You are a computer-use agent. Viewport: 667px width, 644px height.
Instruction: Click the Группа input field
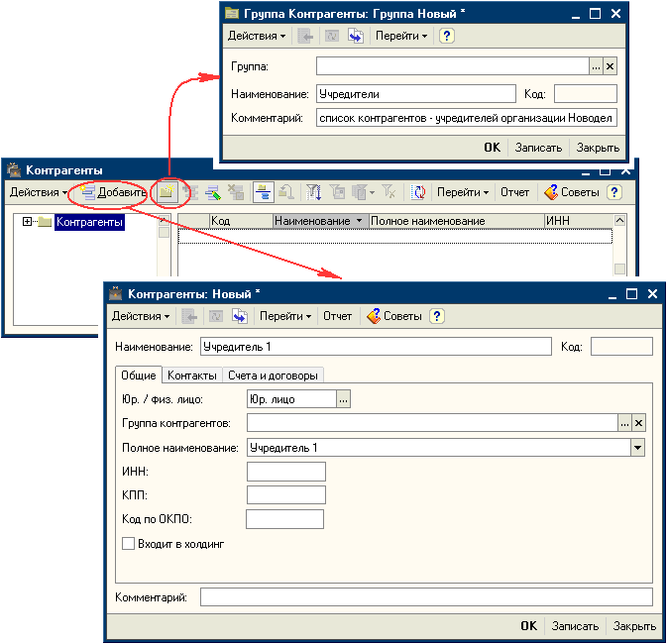point(453,66)
